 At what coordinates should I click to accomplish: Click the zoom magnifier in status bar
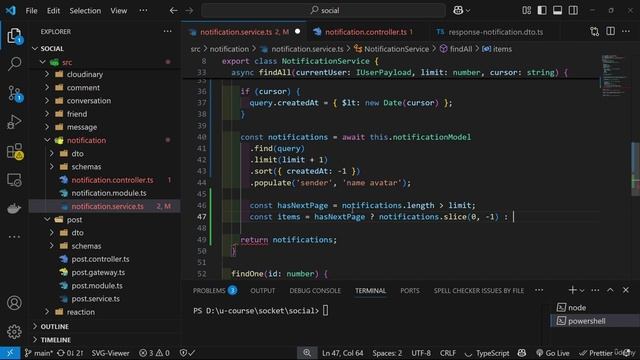(307, 353)
